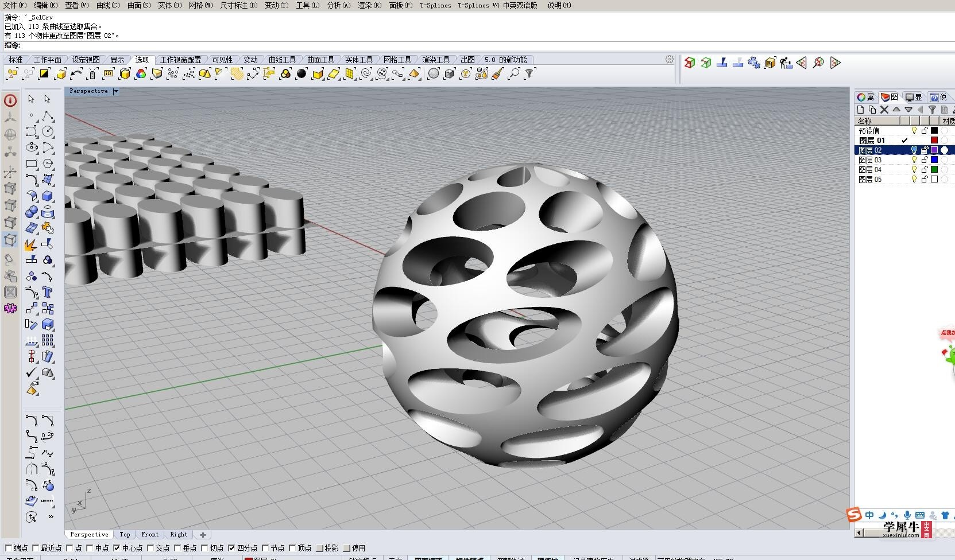The image size is (955, 560).
Task: Click the Selection filter funnel icon
Action: pos(529,73)
